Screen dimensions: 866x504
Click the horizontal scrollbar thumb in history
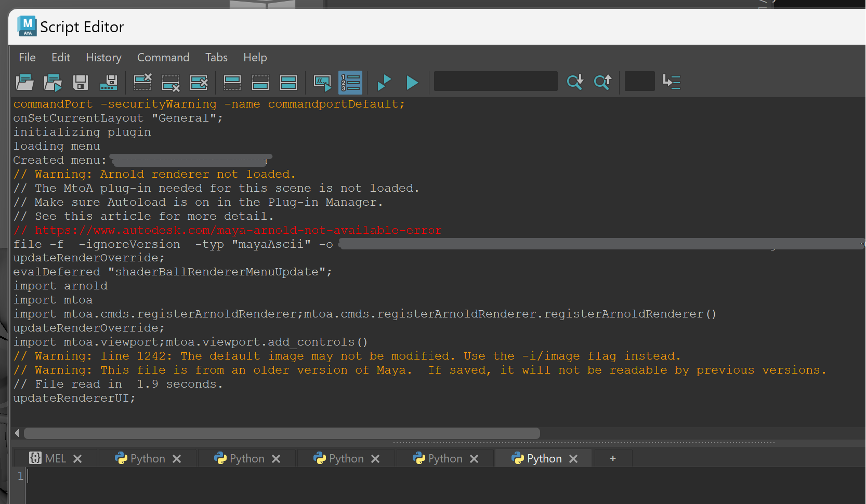tap(282, 433)
